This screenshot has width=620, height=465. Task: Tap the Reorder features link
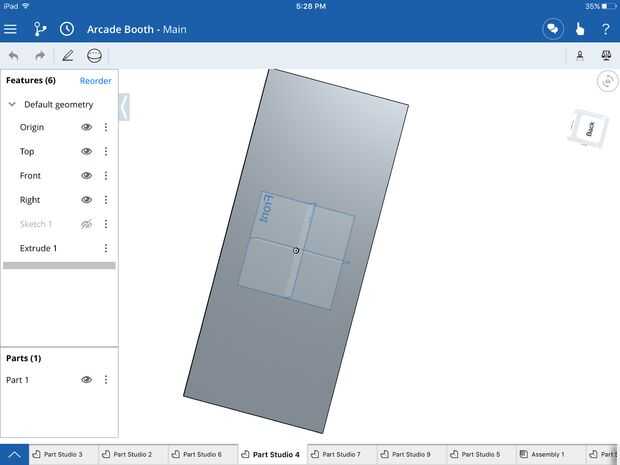(x=96, y=81)
